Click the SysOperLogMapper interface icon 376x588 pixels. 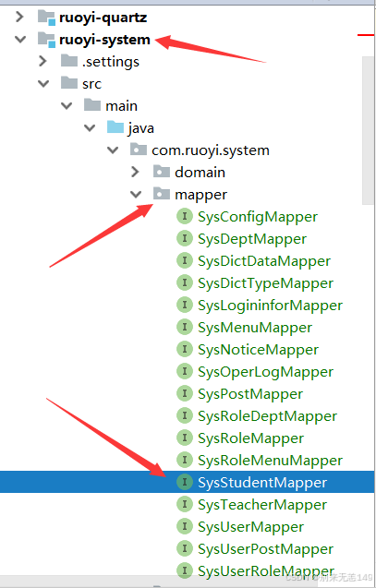(x=185, y=371)
